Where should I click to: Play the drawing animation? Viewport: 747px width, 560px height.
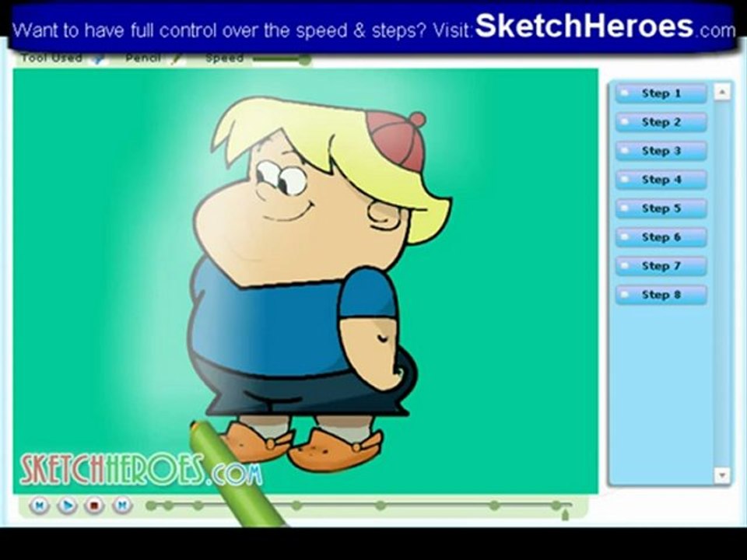[x=67, y=506]
